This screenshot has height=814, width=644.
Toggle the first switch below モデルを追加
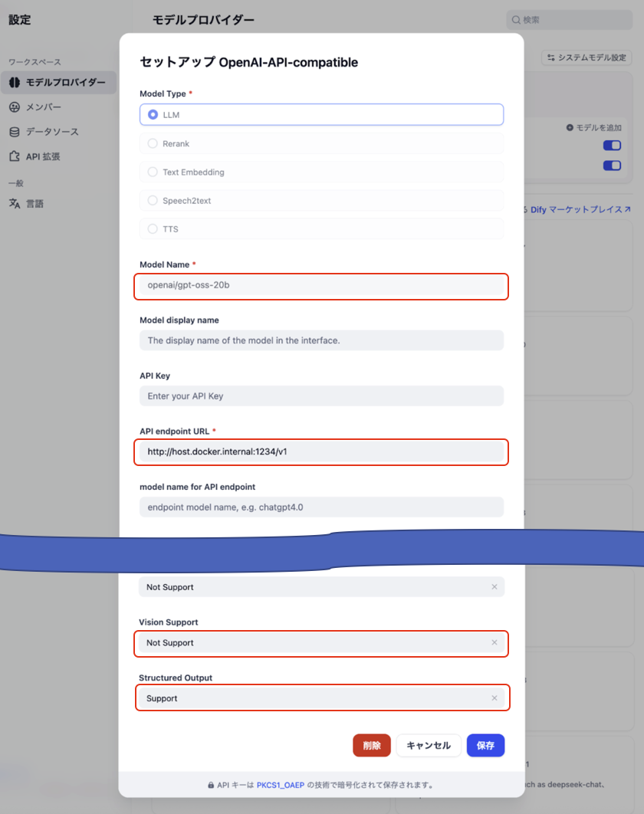(x=612, y=146)
